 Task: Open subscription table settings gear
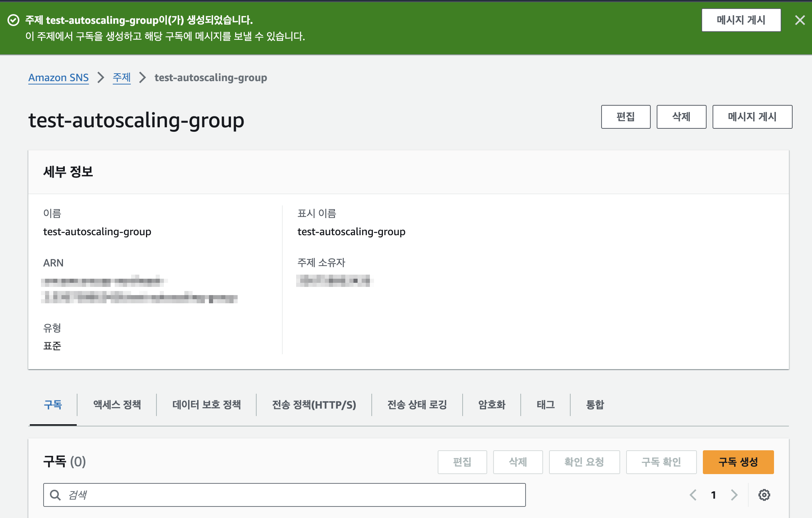[764, 495]
